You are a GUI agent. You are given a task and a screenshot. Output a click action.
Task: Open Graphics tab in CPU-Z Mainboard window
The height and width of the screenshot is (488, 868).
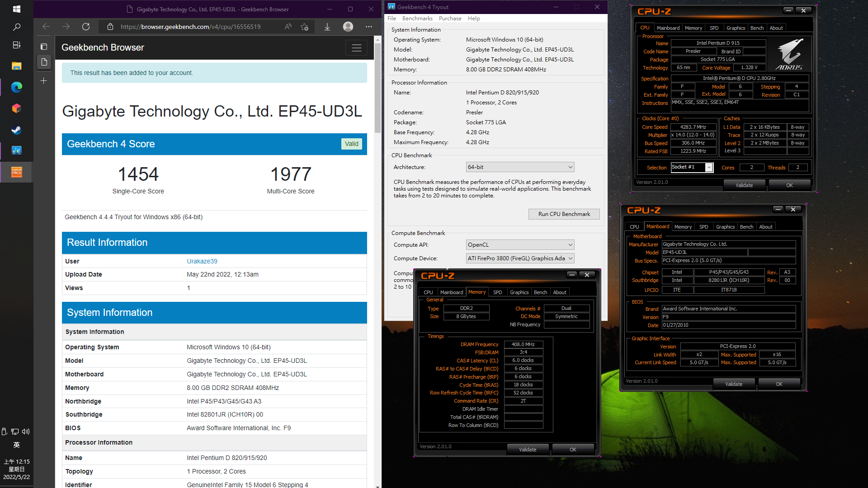pos(725,227)
